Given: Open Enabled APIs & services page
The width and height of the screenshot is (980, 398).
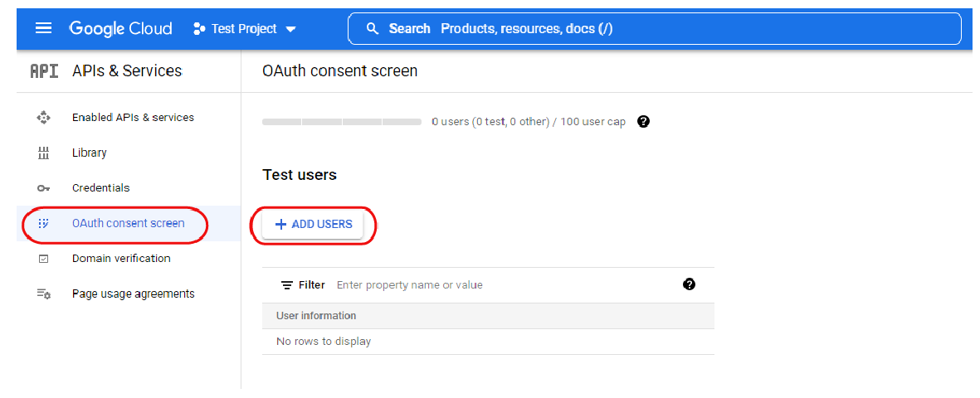Looking at the screenshot, I should click(x=133, y=118).
